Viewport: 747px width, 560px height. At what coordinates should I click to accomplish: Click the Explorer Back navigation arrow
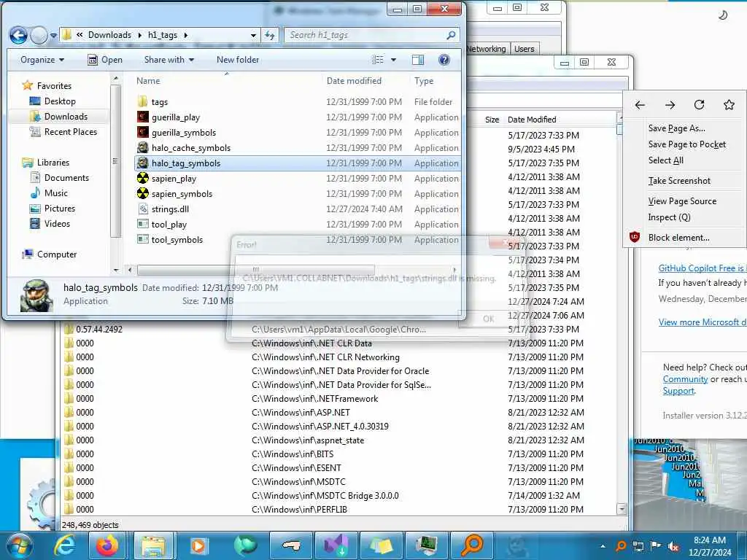(18, 35)
